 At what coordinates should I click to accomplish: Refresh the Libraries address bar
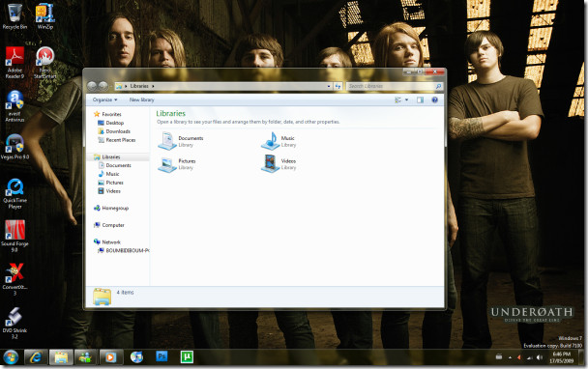pyautogui.click(x=338, y=86)
